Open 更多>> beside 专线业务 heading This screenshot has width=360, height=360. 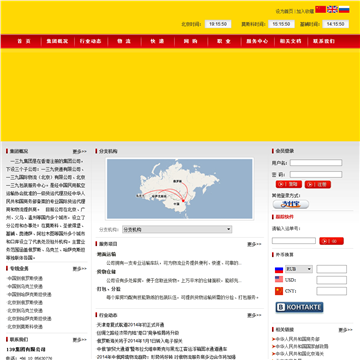[x=80, y=269]
